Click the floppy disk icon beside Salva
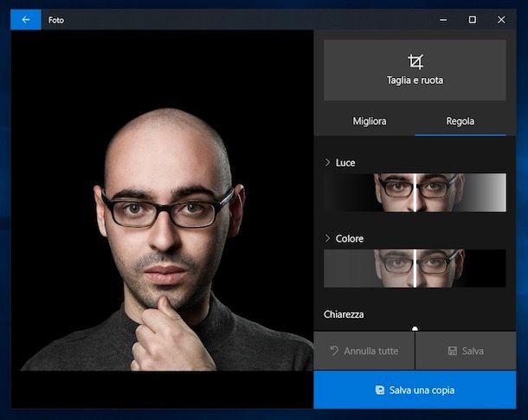Viewport: 528px width, 420px height. click(x=451, y=351)
